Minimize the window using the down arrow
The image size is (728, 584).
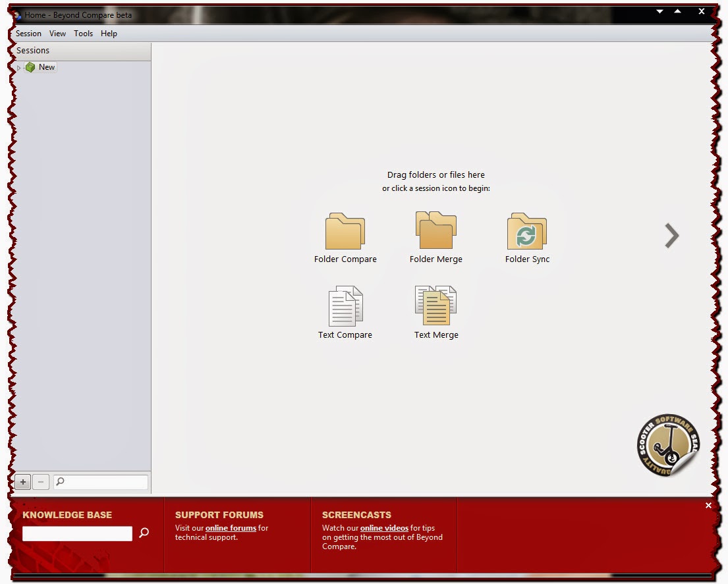659,12
